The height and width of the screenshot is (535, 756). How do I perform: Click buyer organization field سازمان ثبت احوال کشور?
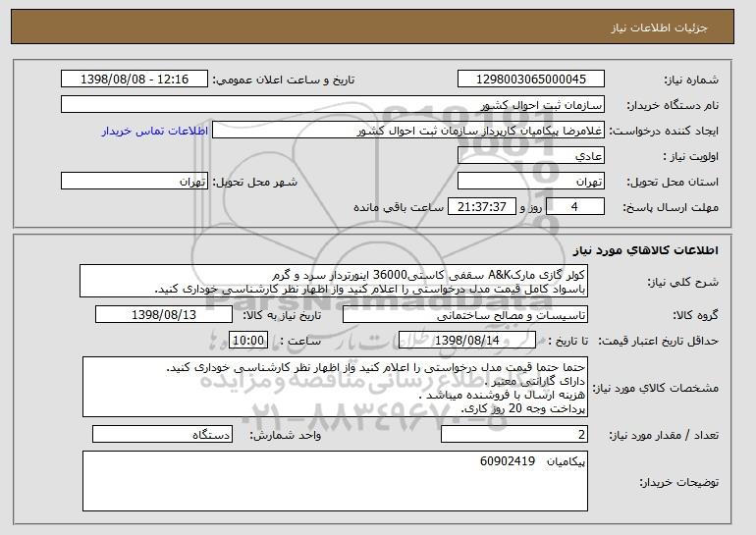click(x=333, y=105)
